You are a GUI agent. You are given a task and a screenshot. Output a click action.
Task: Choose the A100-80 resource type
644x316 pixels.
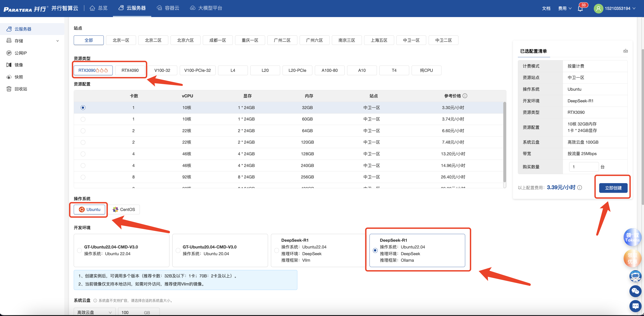[x=329, y=70]
